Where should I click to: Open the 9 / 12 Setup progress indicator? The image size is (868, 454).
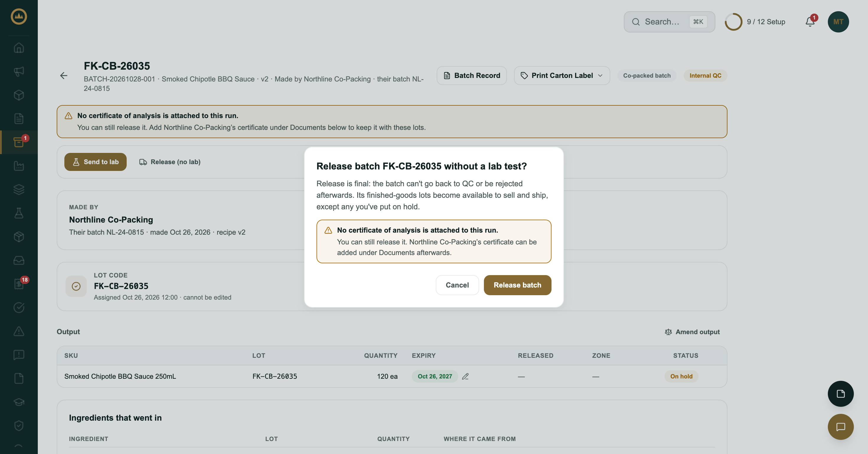pyautogui.click(x=755, y=22)
